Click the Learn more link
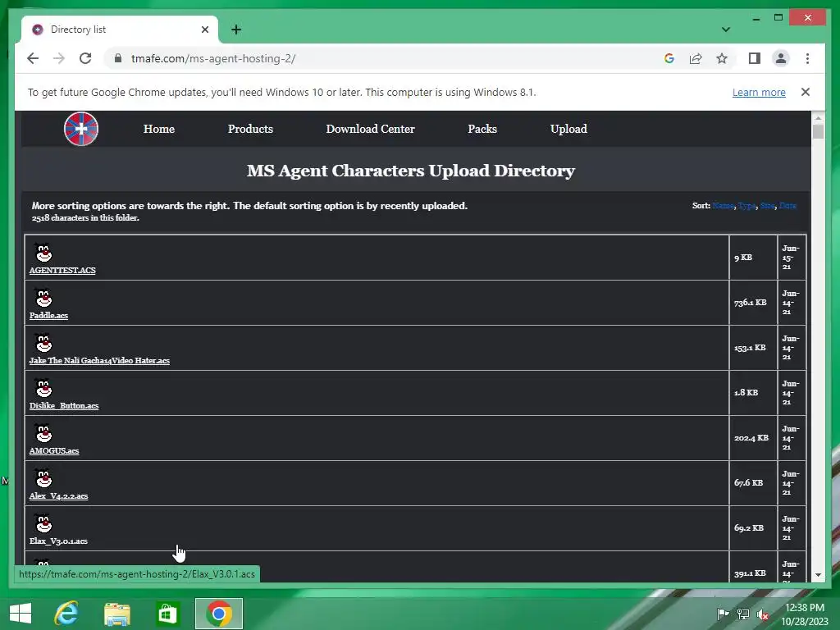Image resolution: width=840 pixels, height=630 pixels. coord(759,92)
